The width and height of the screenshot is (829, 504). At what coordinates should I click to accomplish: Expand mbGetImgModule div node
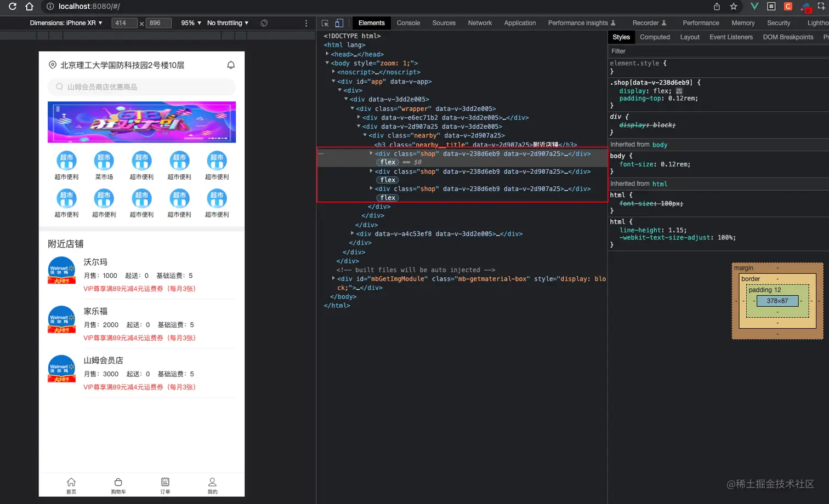click(333, 278)
